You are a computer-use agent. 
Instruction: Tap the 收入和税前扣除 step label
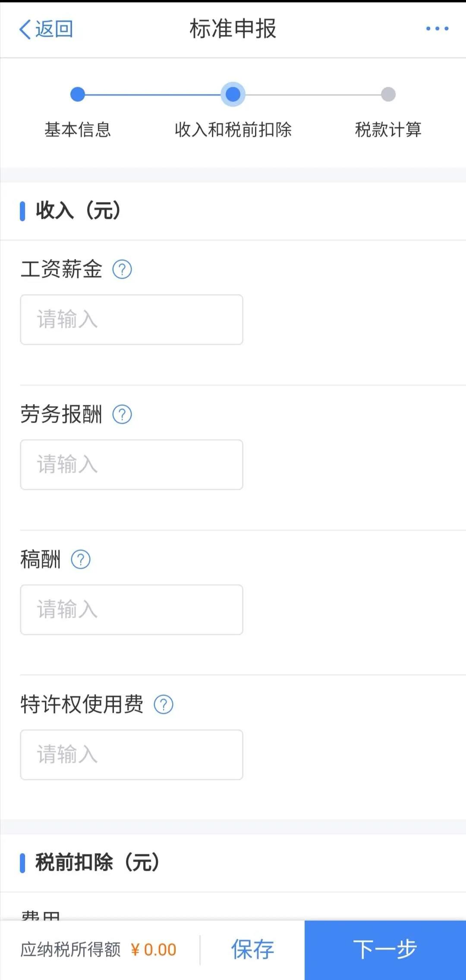point(233,130)
